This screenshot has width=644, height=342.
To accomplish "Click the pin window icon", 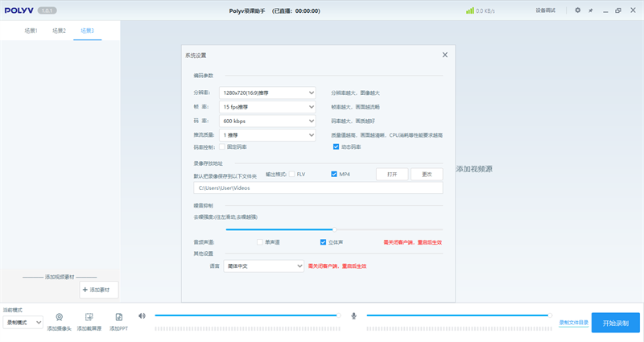I will click(591, 10).
